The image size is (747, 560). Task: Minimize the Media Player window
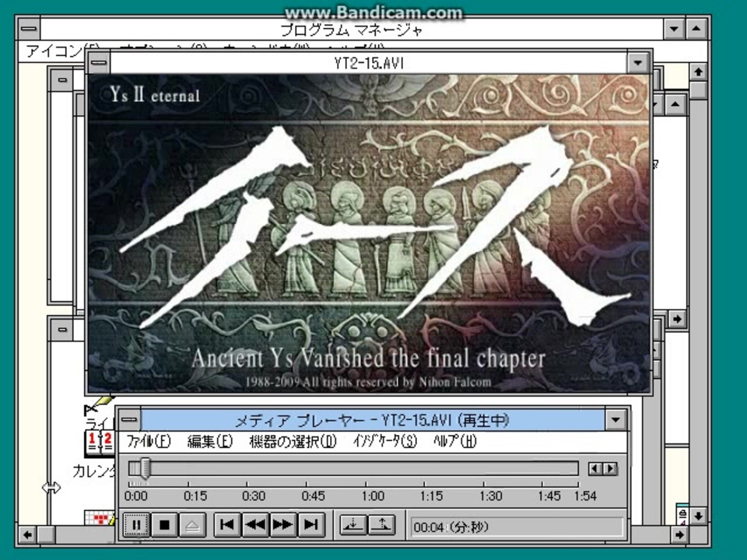(616, 419)
